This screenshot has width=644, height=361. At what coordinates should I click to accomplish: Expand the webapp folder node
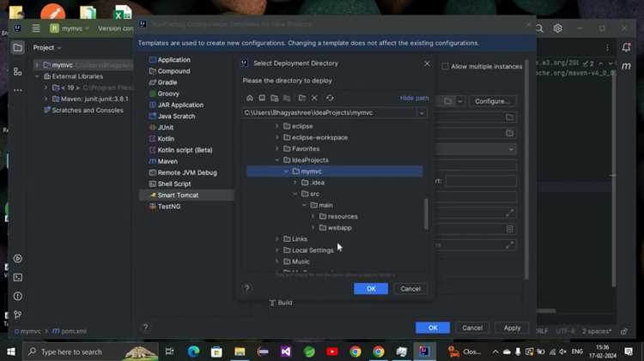(x=313, y=228)
